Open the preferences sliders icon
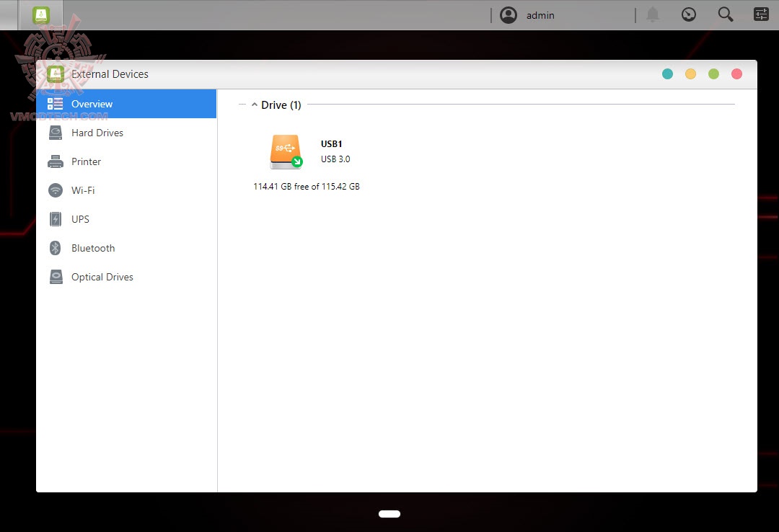The width and height of the screenshot is (779, 532). pos(761,15)
